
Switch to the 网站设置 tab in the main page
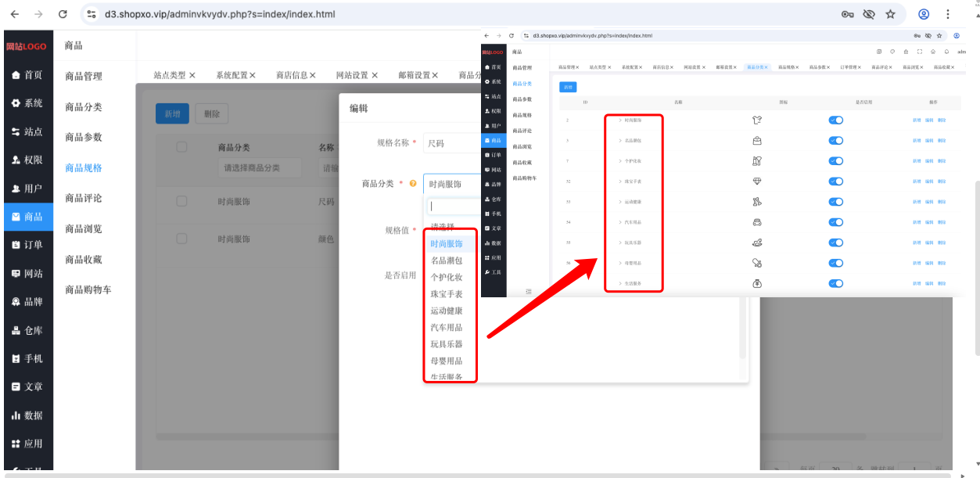click(352, 75)
